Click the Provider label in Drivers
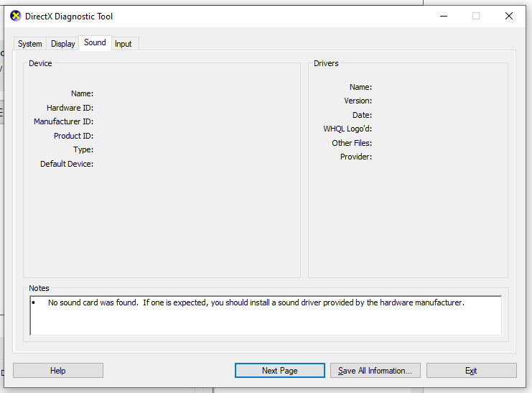This screenshot has height=393, width=532. (356, 157)
